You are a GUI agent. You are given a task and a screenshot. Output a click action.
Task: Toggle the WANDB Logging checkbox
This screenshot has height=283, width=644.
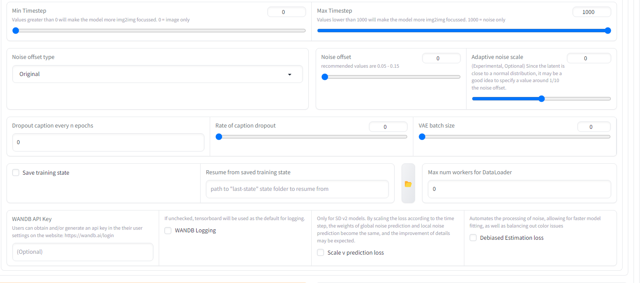coord(168,231)
